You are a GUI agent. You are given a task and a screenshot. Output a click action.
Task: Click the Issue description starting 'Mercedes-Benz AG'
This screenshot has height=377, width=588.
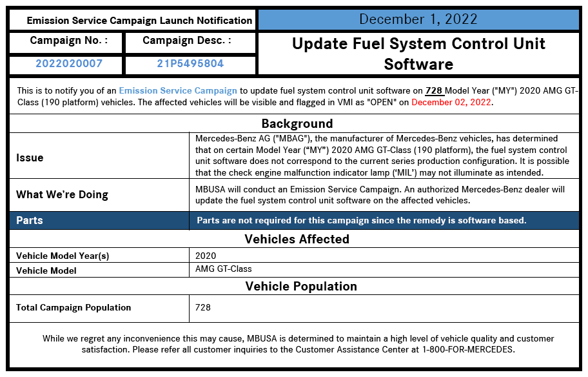coord(382,156)
